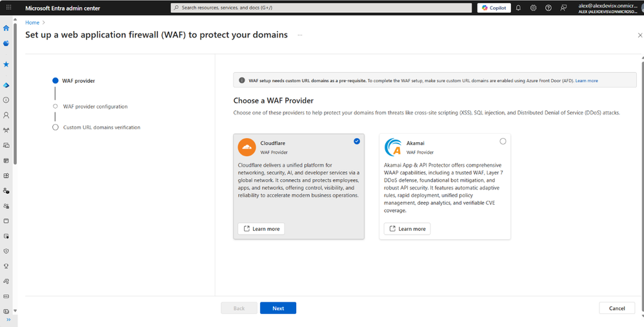Close the WAF setup pane
The height and width of the screenshot is (327, 644).
pos(640,36)
